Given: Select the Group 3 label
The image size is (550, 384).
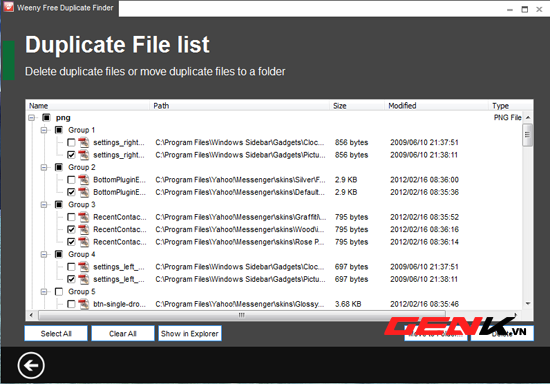Looking at the screenshot, I should [x=81, y=204].
